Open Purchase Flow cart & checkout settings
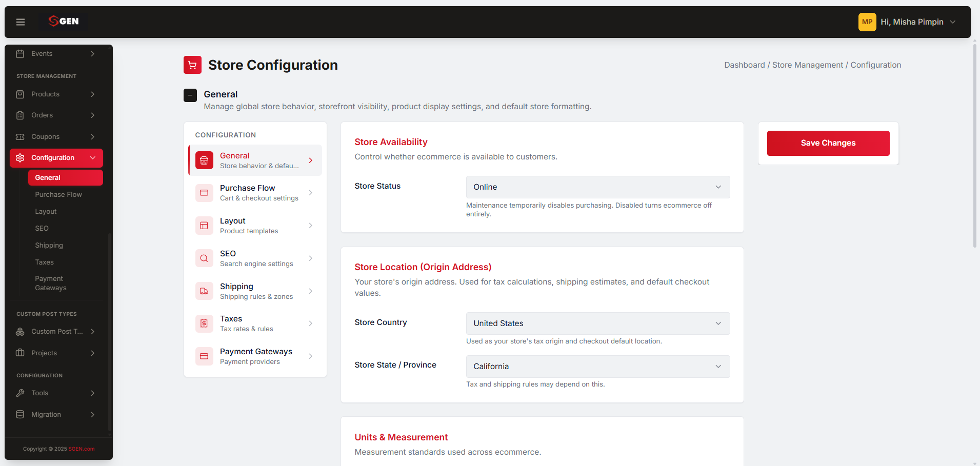Image resolution: width=980 pixels, height=466 pixels. pos(255,193)
